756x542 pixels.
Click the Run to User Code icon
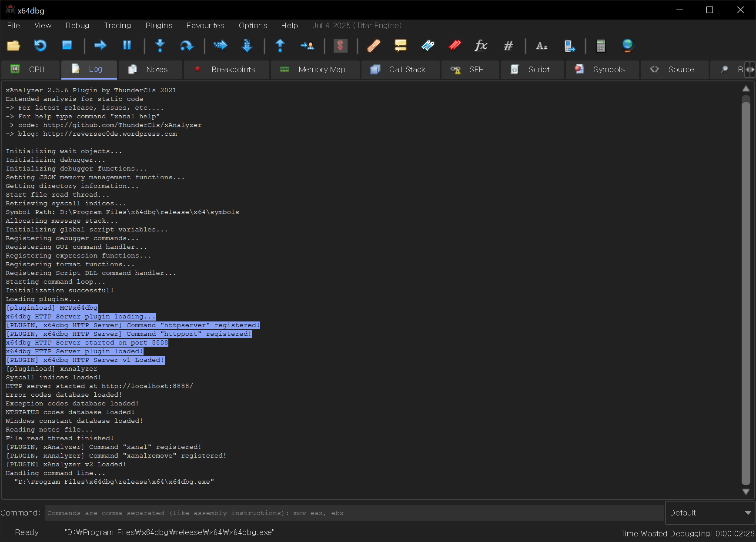[307, 45]
